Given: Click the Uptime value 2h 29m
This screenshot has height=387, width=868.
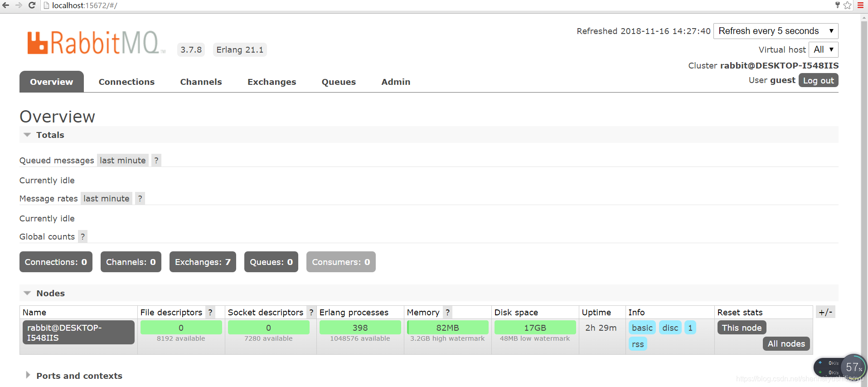Looking at the screenshot, I should click(601, 328).
